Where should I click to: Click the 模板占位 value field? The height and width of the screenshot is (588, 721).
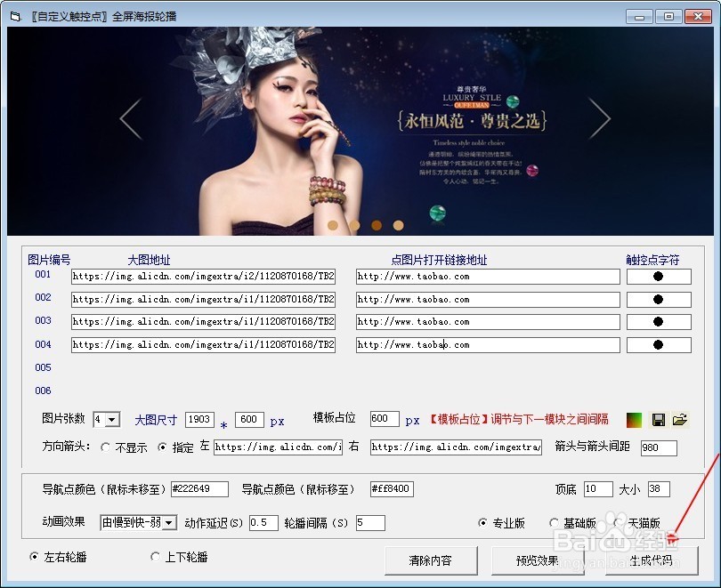pos(385,418)
